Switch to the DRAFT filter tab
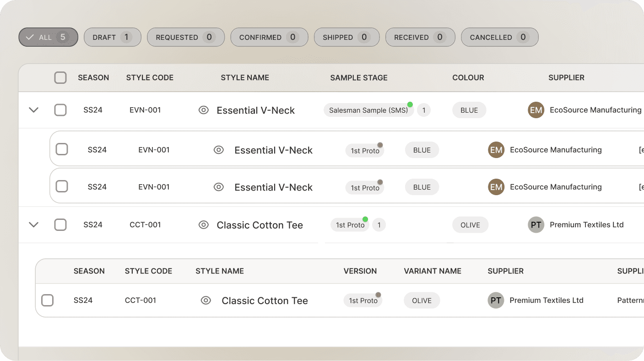This screenshot has height=361, width=644. pos(113,37)
